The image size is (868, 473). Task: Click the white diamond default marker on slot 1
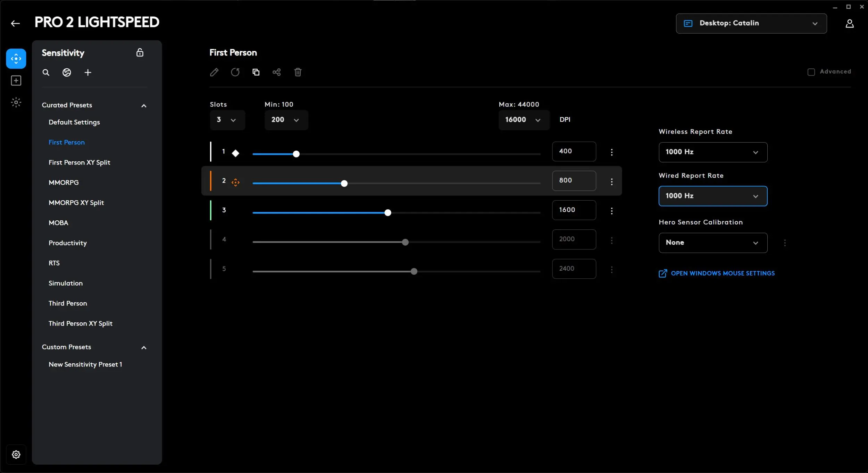(235, 153)
